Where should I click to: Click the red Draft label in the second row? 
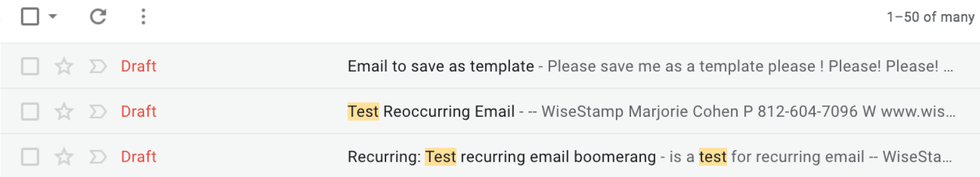click(x=139, y=111)
